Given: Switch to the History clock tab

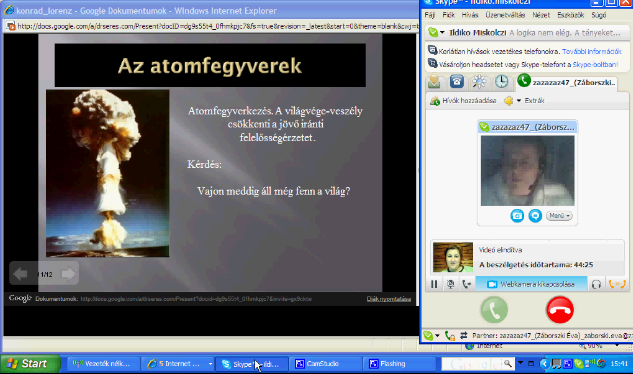Looking at the screenshot, I should coord(501,82).
